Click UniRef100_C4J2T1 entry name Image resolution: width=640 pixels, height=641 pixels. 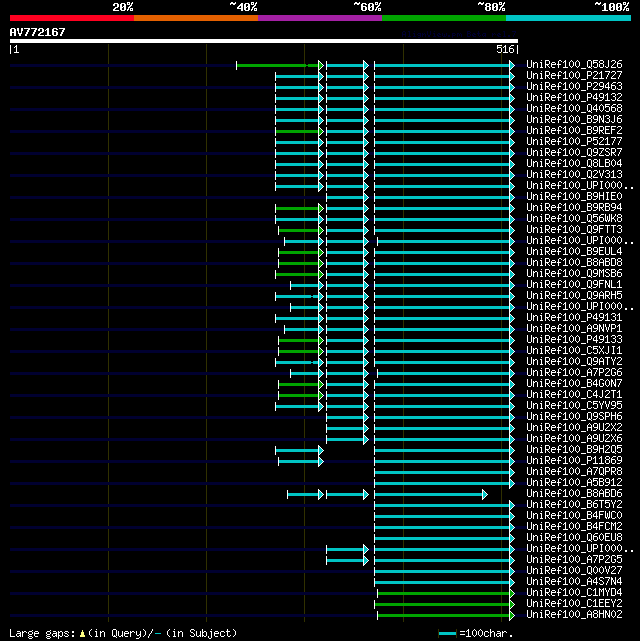[574, 394]
